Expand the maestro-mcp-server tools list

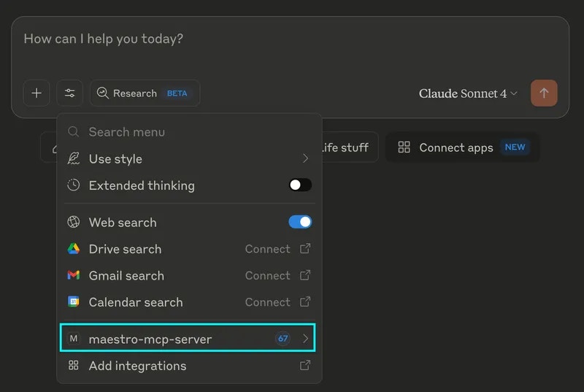[x=305, y=339]
